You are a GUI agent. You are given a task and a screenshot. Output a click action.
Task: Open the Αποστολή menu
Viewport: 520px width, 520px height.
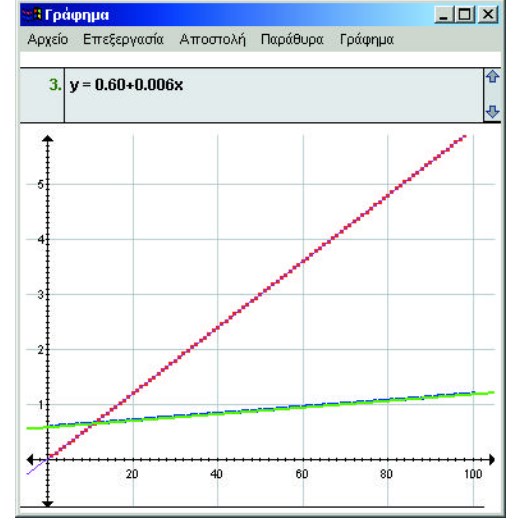tap(212, 39)
